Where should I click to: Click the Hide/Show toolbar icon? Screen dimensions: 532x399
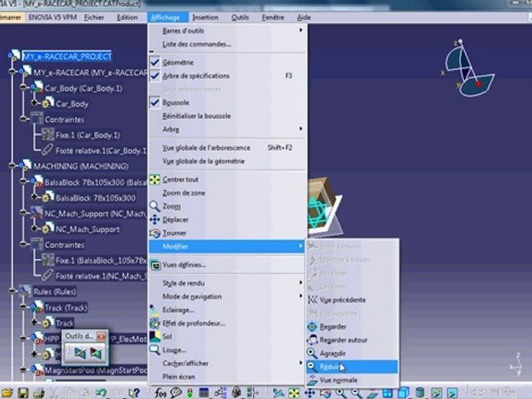point(437,393)
